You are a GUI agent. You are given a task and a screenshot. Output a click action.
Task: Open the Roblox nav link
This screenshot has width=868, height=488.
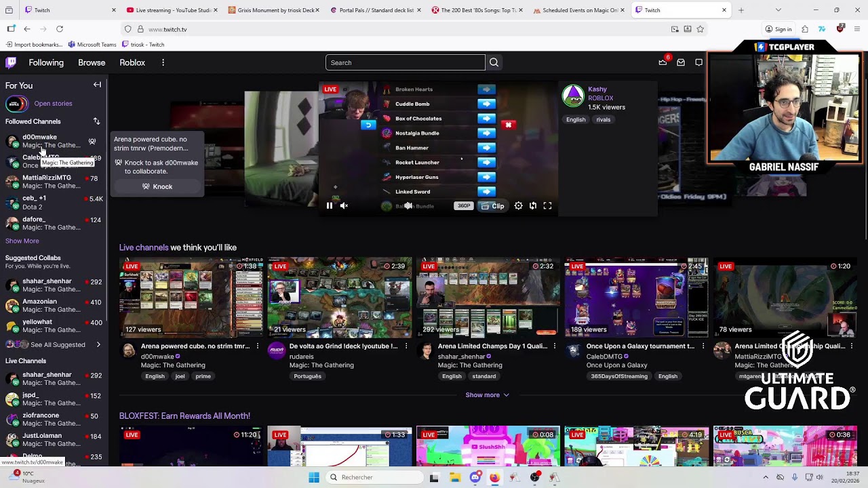click(132, 62)
